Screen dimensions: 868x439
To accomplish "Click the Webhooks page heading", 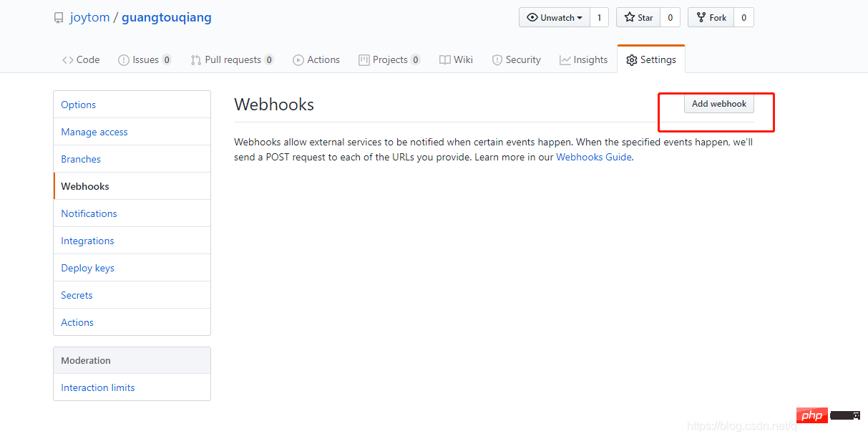I will point(274,105).
